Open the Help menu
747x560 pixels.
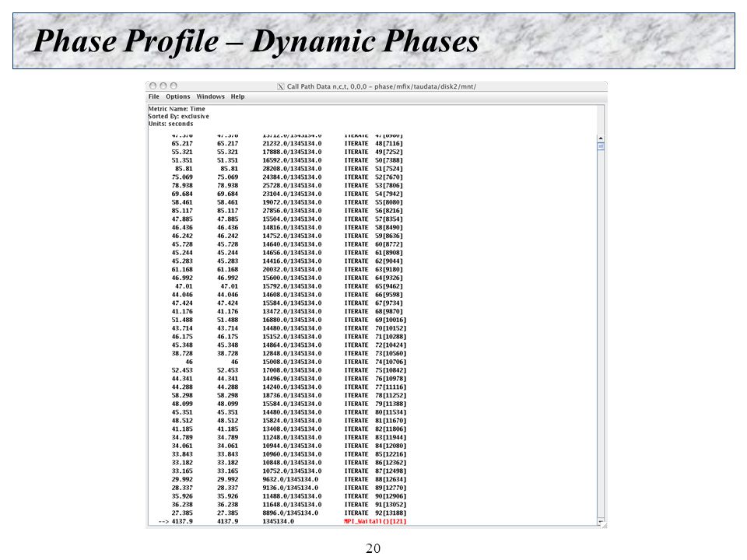coord(238,96)
